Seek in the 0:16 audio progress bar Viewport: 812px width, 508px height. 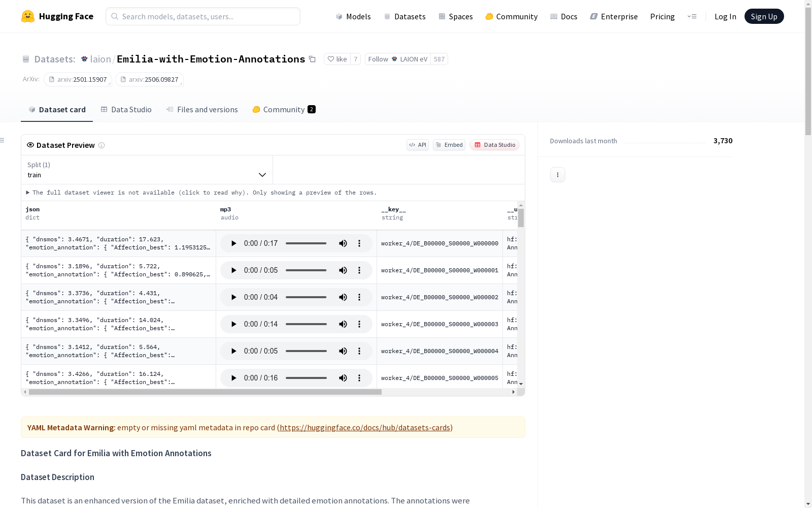point(306,378)
